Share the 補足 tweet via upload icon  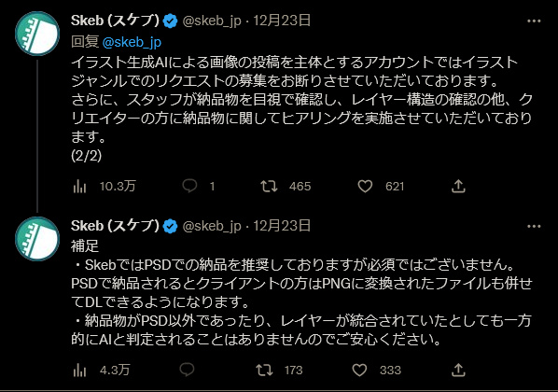458,371
